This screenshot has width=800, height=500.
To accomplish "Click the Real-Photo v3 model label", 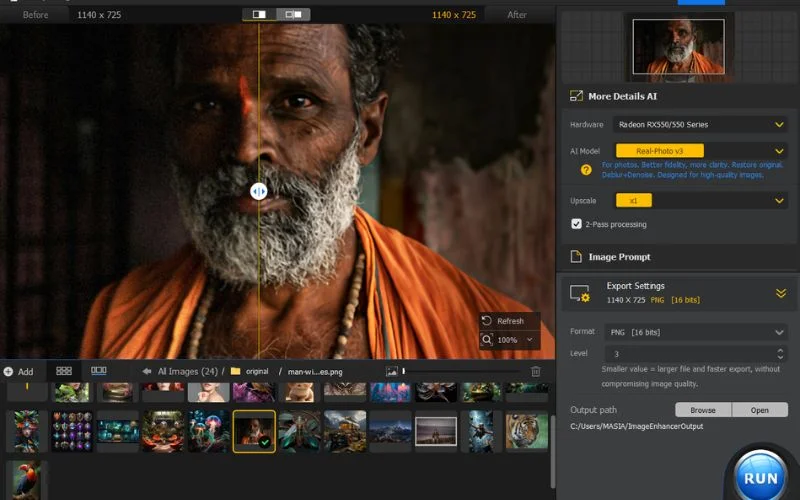I will coord(660,151).
